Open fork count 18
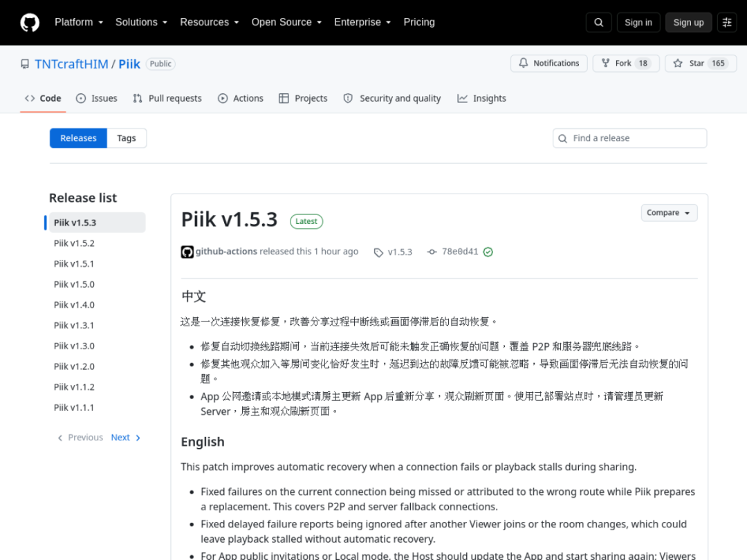Image resolution: width=747 pixels, height=560 pixels. (x=643, y=64)
